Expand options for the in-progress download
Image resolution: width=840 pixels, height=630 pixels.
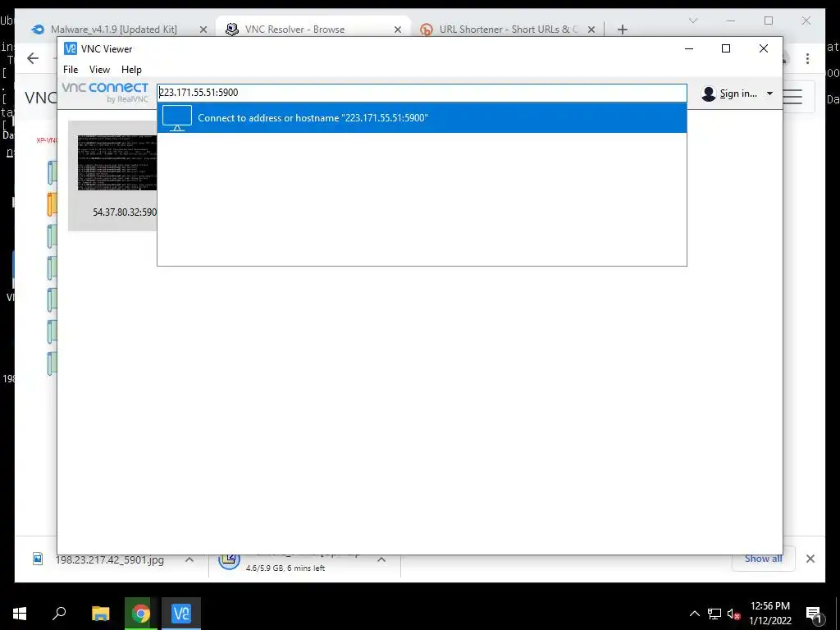tap(381, 559)
